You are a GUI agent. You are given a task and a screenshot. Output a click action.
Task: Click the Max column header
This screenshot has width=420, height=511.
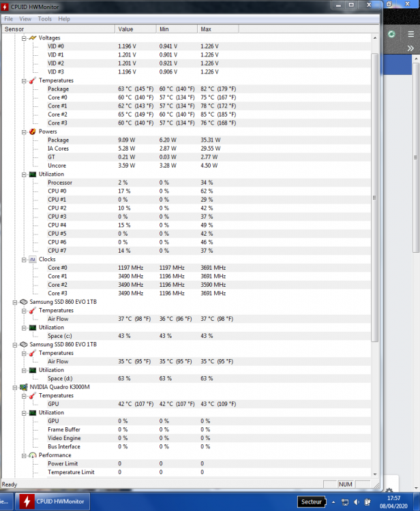click(218, 29)
